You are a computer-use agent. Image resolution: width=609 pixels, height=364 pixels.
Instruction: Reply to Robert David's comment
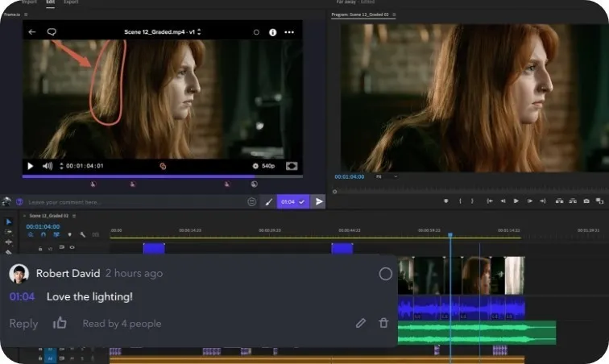click(x=23, y=324)
